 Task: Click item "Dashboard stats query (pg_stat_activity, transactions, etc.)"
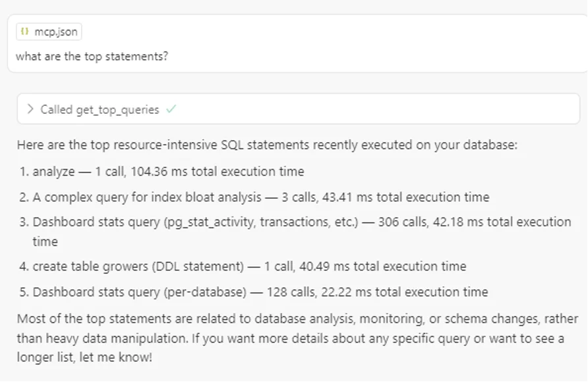302,231
